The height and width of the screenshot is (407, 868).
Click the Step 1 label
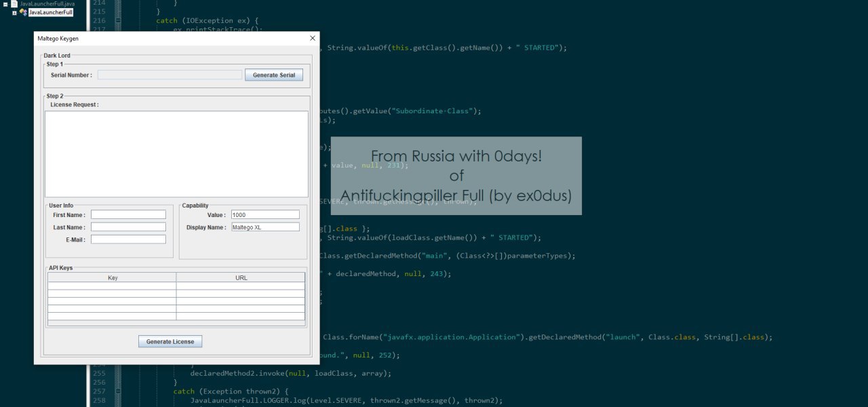55,64
